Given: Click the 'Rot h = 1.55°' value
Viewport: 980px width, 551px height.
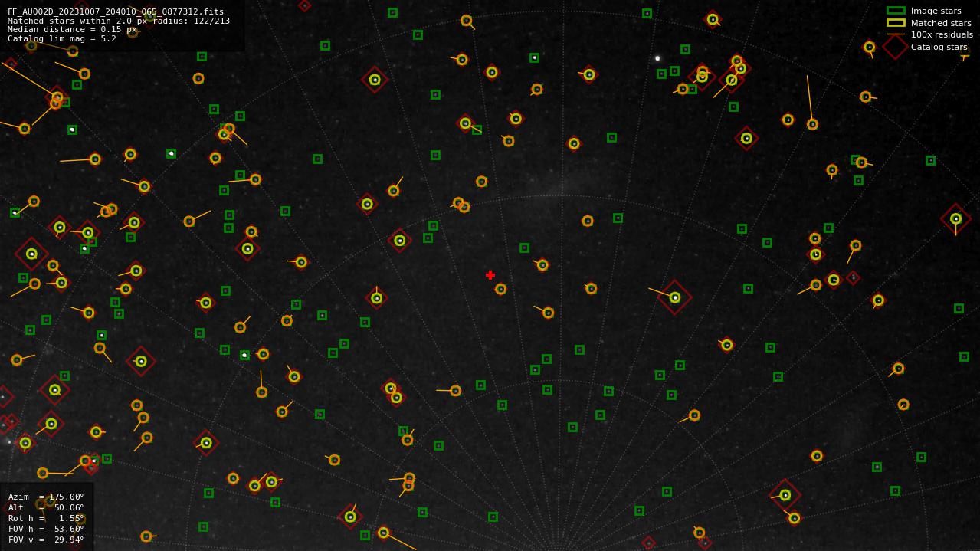Looking at the screenshot, I should point(46,518).
